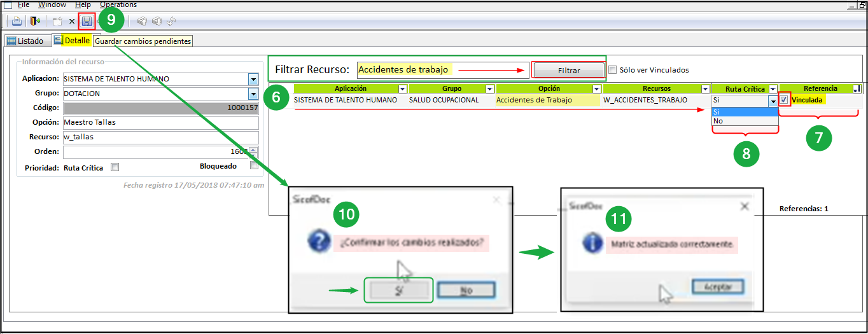Restore the inner window with the restore icon
The height and width of the screenshot is (334, 868).
point(863,4)
